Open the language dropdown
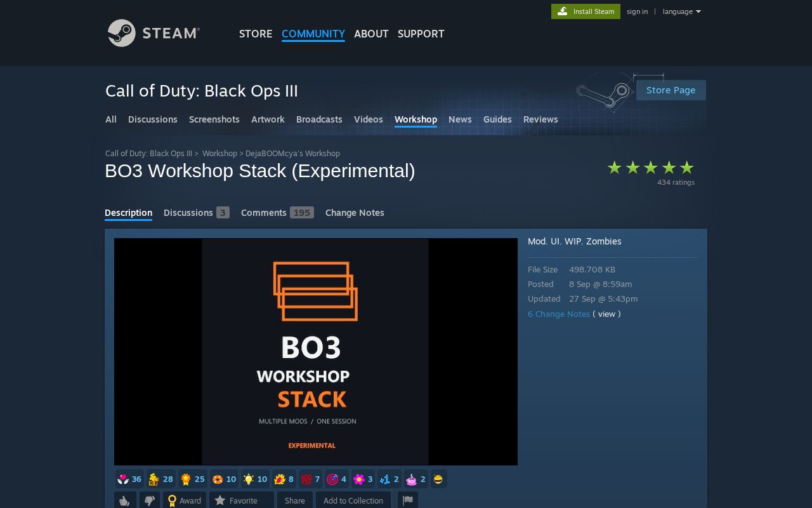The width and height of the screenshot is (812, 508). (682, 11)
